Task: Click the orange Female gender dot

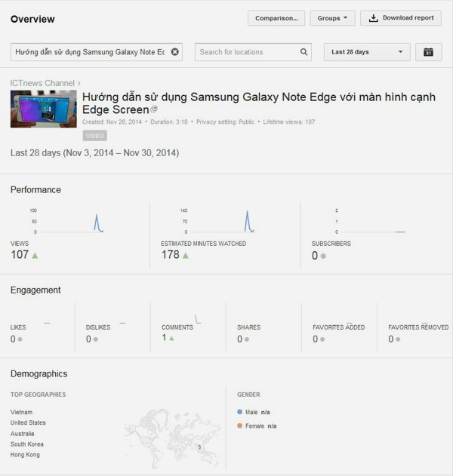Action: 239,425
